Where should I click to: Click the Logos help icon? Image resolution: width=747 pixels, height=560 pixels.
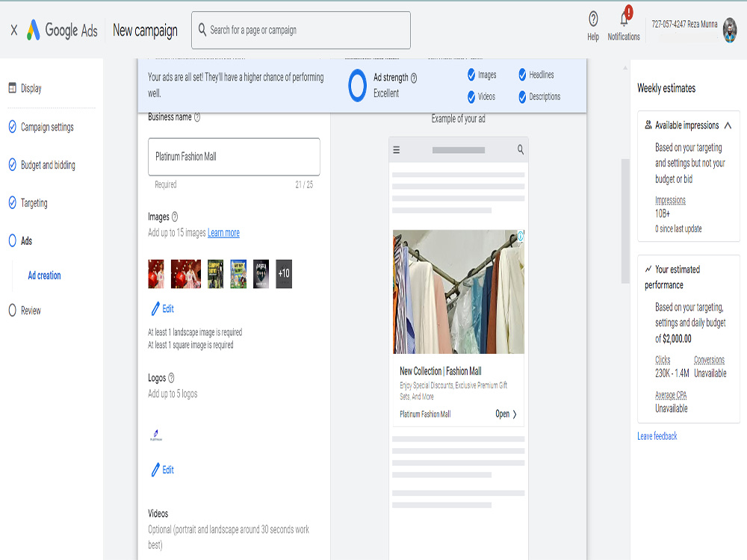tap(172, 378)
